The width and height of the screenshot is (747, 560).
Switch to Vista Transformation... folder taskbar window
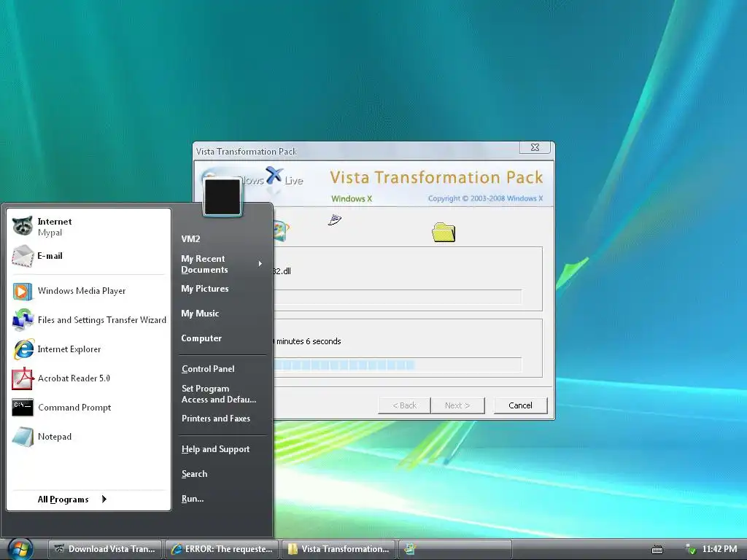coord(338,549)
